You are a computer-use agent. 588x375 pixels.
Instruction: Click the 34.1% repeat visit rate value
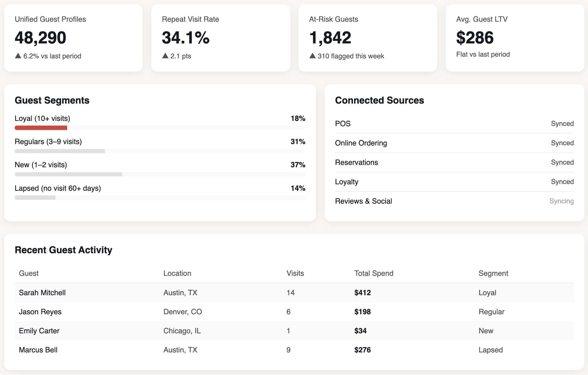click(x=186, y=38)
